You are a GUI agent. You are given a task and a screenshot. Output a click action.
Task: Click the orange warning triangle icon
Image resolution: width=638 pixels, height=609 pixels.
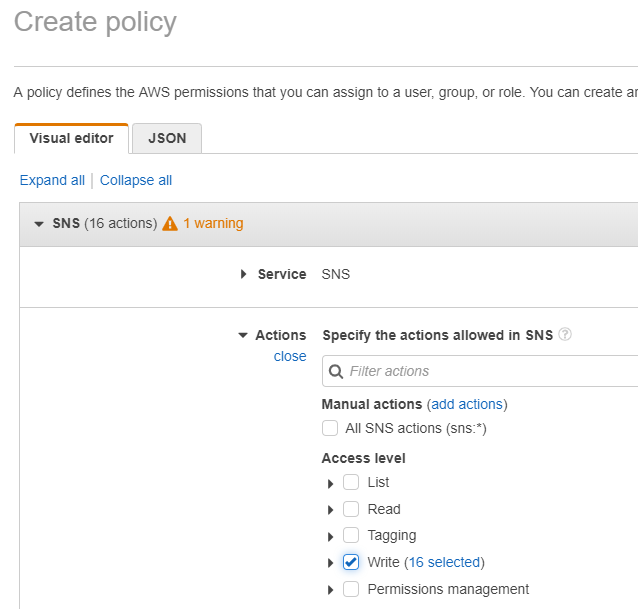tap(170, 223)
